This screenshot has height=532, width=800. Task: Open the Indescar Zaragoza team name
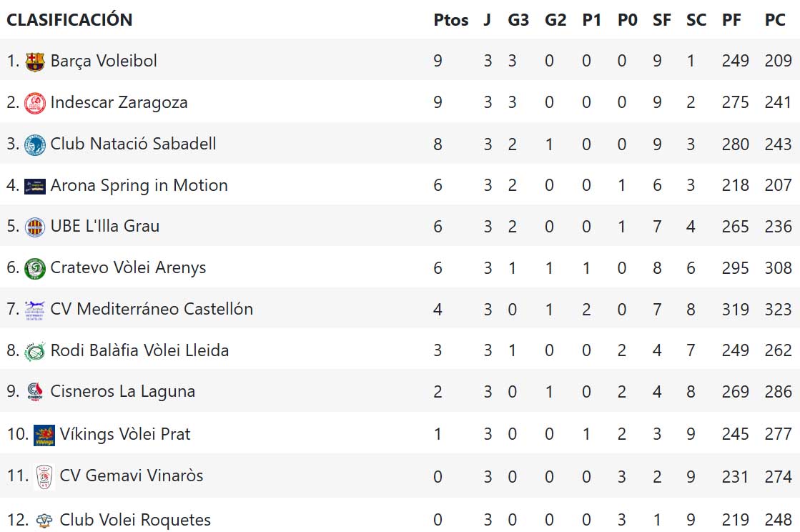tap(119, 102)
